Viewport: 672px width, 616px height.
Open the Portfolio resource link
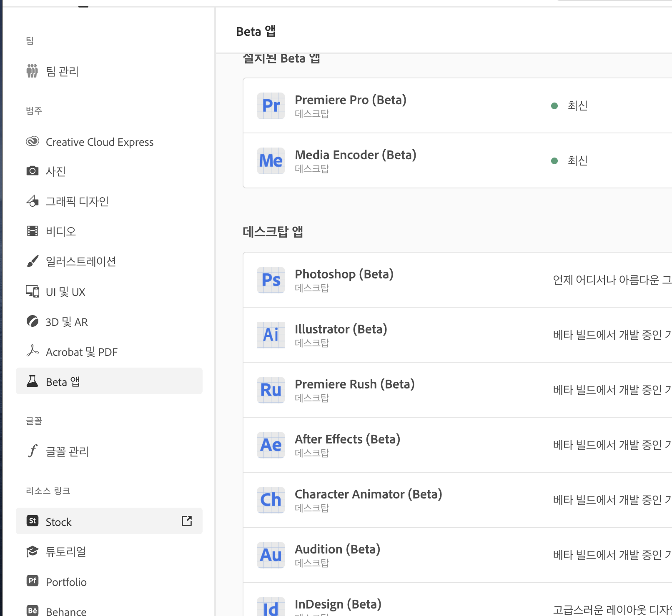coord(109,581)
